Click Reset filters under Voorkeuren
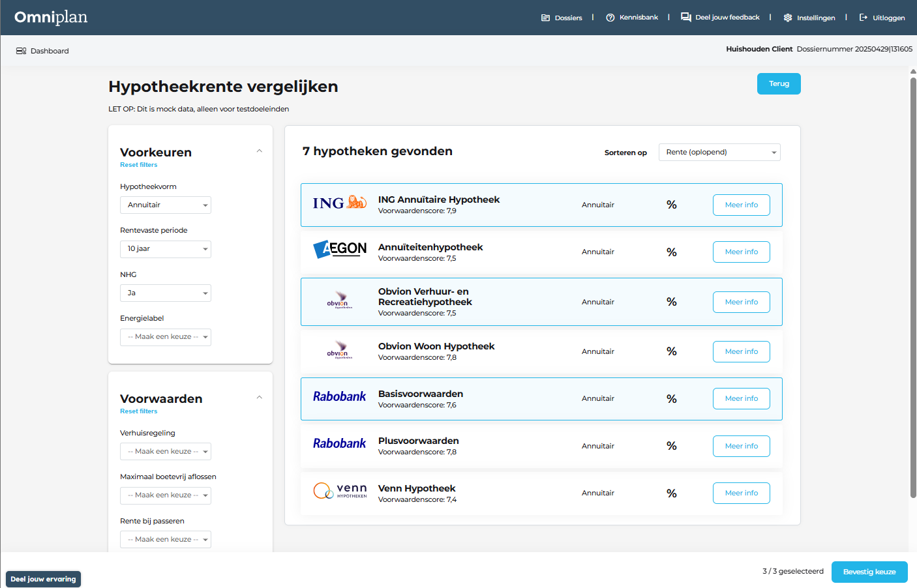This screenshot has width=917, height=588. point(138,165)
